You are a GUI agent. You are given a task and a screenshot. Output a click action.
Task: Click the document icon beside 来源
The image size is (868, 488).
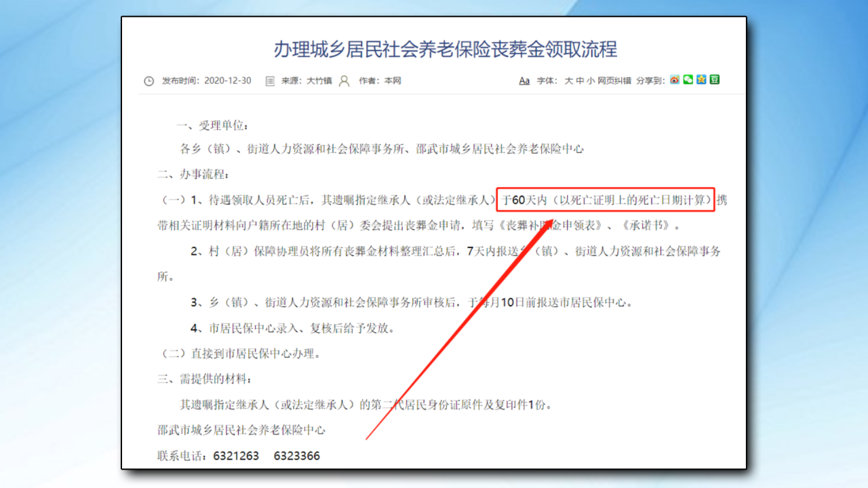coord(270,81)
